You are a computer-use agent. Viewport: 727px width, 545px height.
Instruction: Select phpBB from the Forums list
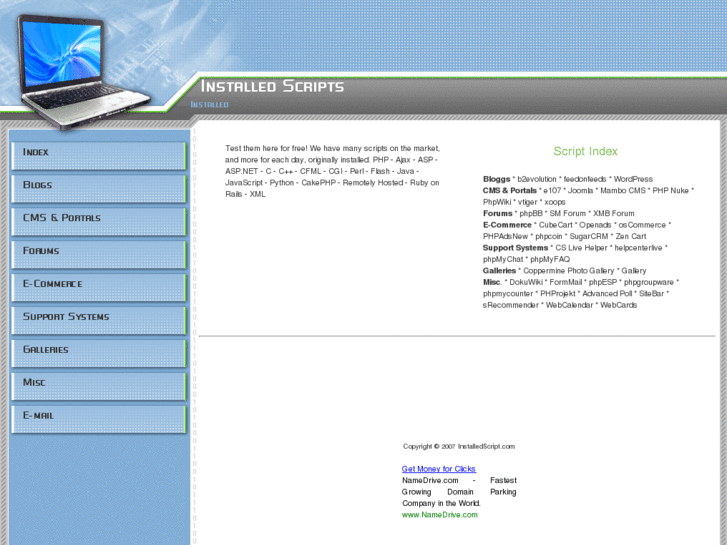point(532,213)
